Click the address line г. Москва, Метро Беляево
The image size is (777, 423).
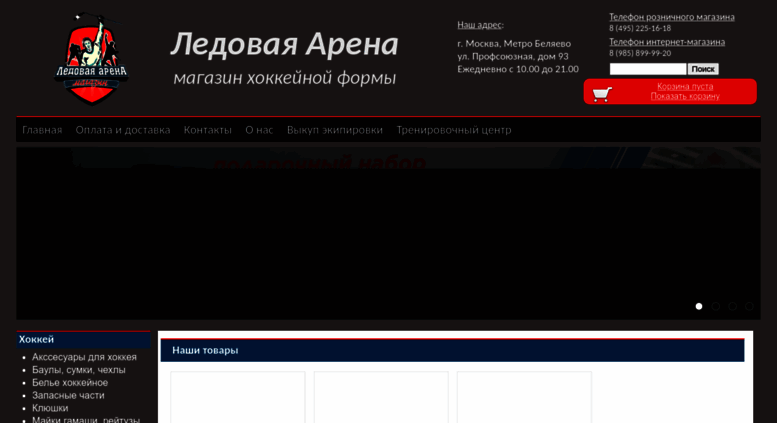click(514, 44)
